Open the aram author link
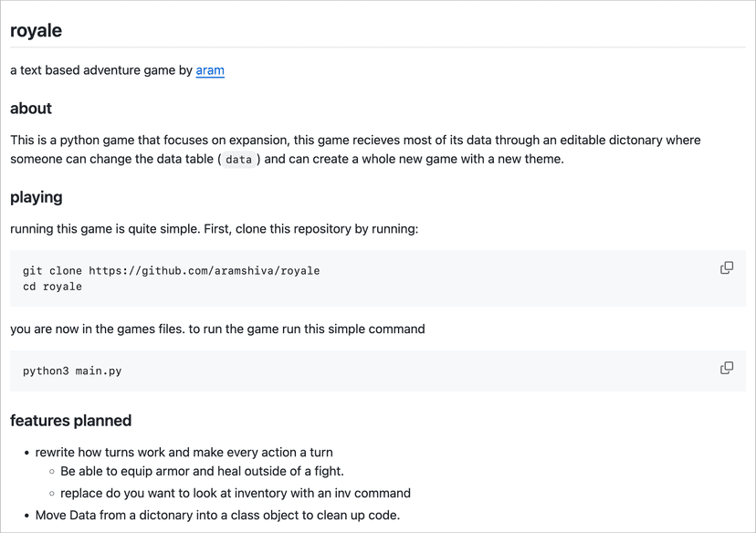This screenshot has width=756, height=533. (x=210, y=70)
